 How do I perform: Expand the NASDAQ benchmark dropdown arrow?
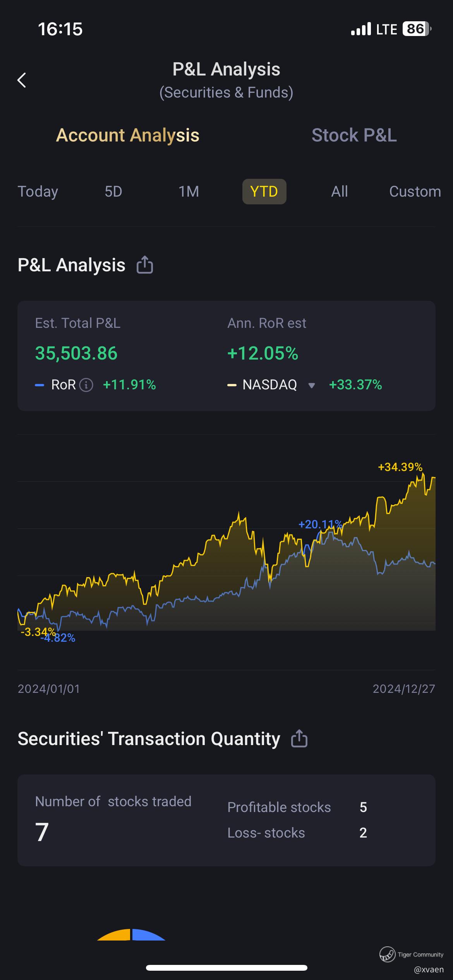click(311, 385)
